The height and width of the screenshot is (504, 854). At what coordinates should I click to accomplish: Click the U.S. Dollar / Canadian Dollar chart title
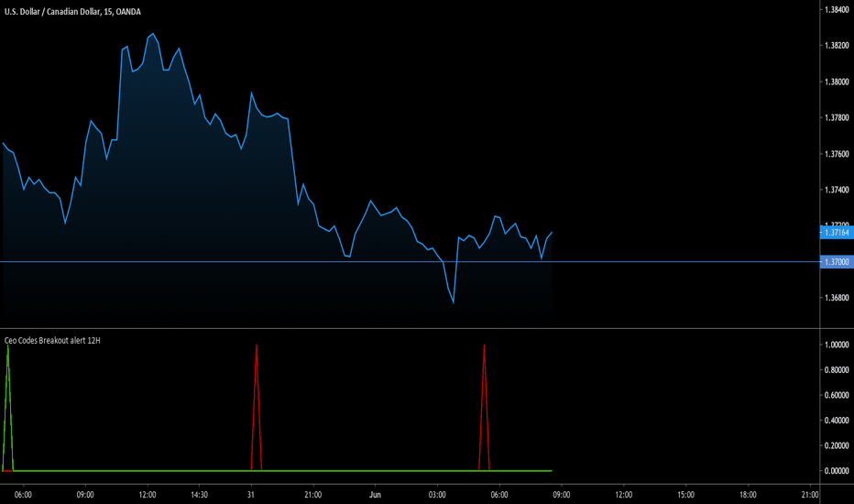click(x=72, y=11)
